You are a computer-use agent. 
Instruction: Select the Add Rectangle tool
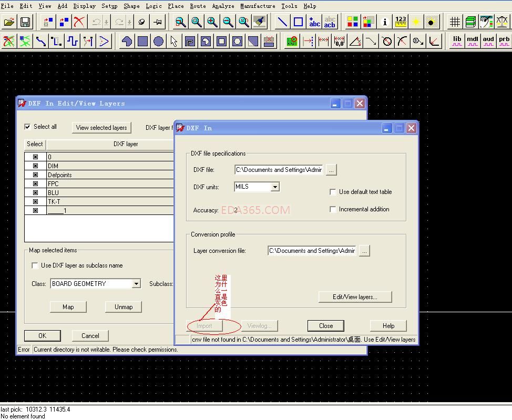tap(298, 22)
